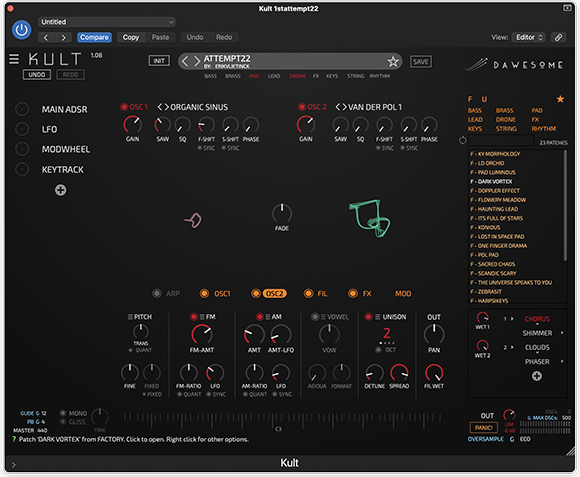Toggle the FM module power
This screenshot has width=580, height=477.
pyautogui.click(x=193, y=317)
